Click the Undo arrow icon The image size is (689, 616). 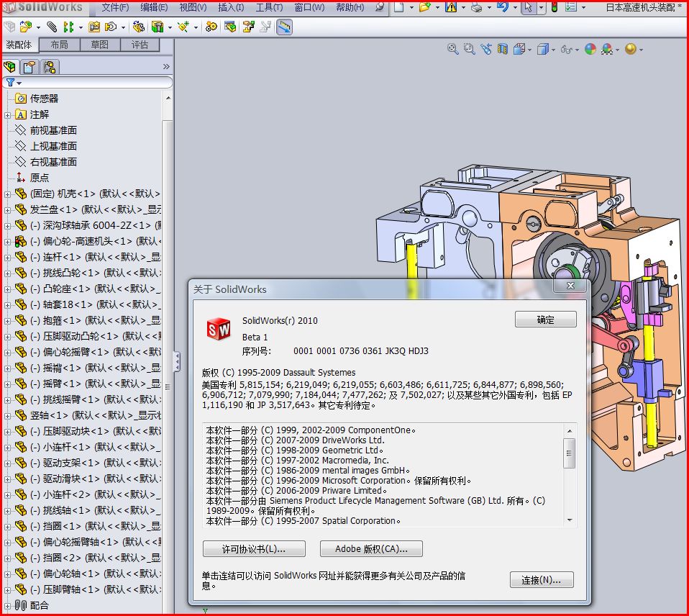coord(502,7)
